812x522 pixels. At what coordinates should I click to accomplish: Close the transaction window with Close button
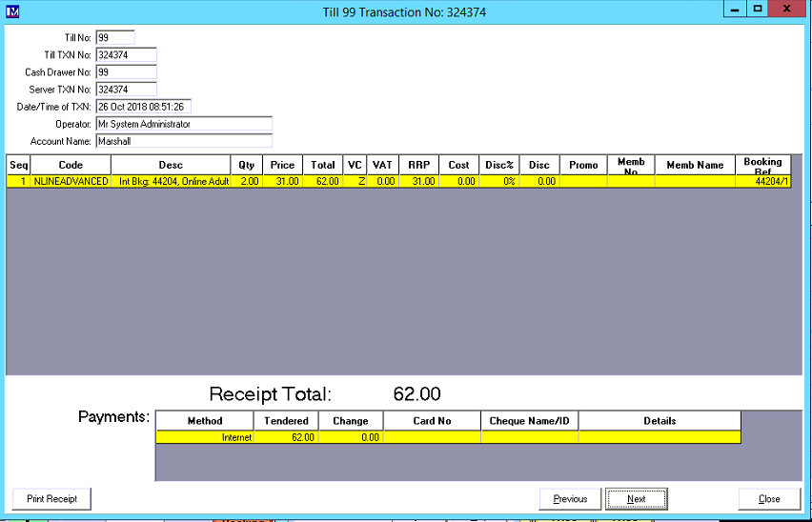(769, 499)
